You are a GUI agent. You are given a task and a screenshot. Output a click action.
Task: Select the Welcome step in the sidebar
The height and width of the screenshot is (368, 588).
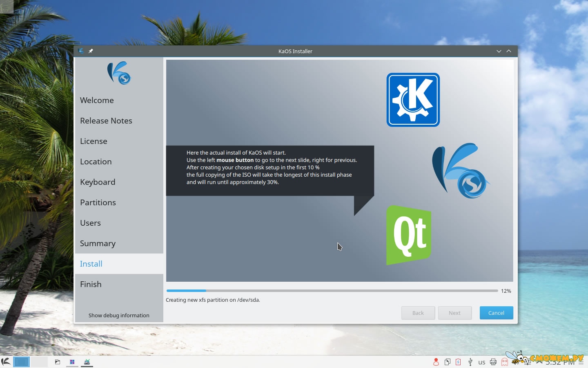[x=119, y=100]
